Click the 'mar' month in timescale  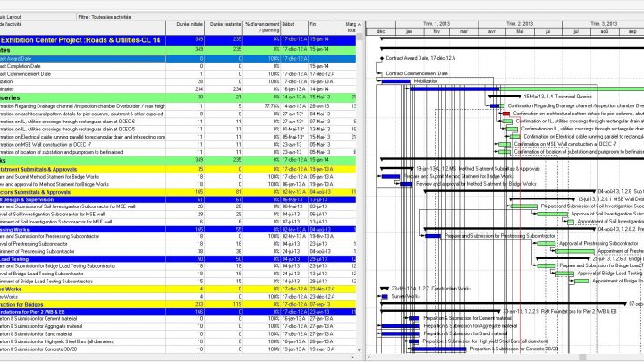tap(463, 31)
